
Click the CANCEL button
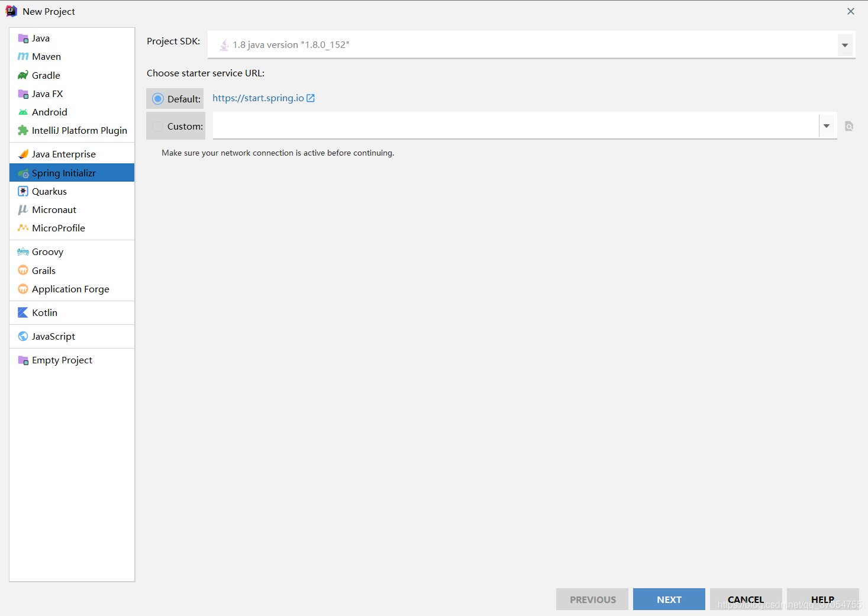[x=746, y=599]
